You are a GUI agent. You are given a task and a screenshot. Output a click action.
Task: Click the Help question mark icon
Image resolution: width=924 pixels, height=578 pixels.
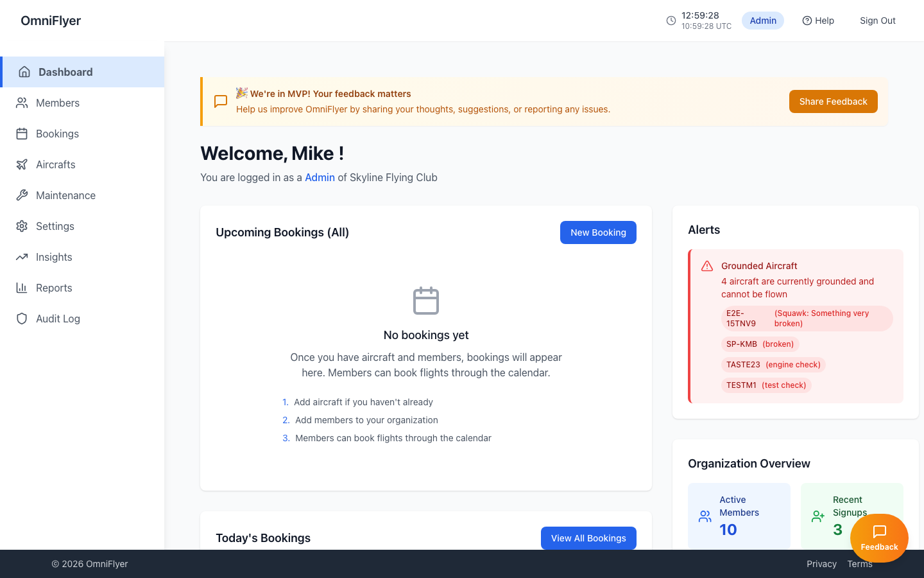807,21
